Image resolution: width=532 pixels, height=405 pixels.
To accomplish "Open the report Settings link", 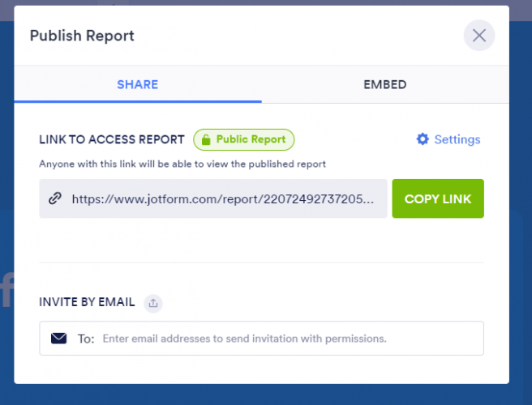I will point(457,139).
